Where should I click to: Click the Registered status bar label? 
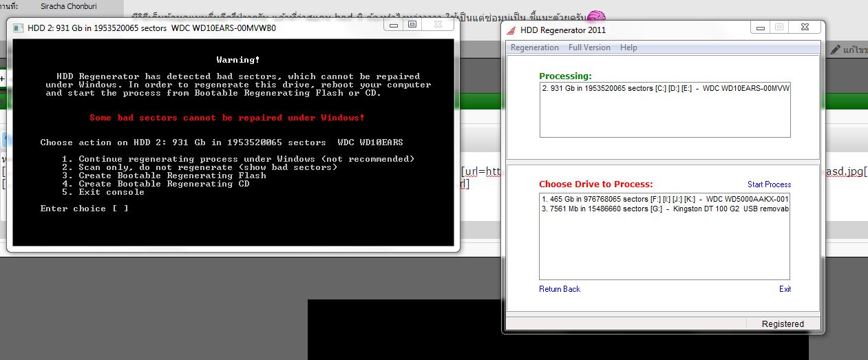tap(783, 324)
